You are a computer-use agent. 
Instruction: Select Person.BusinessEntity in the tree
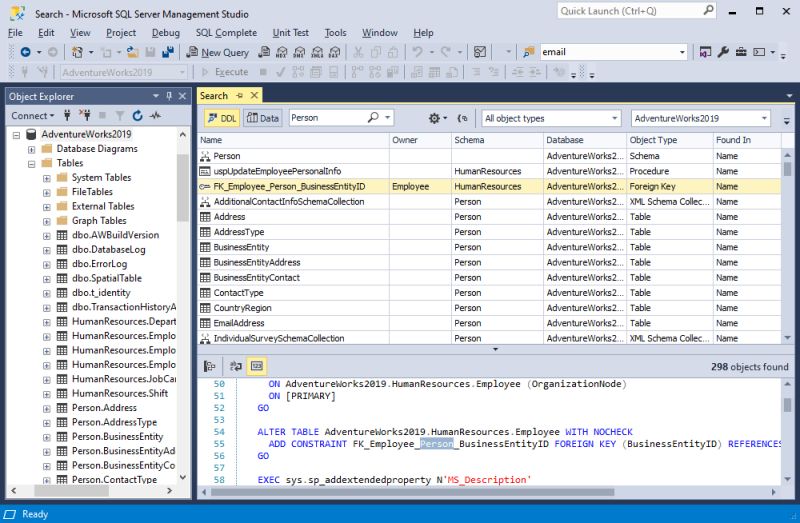117,437
